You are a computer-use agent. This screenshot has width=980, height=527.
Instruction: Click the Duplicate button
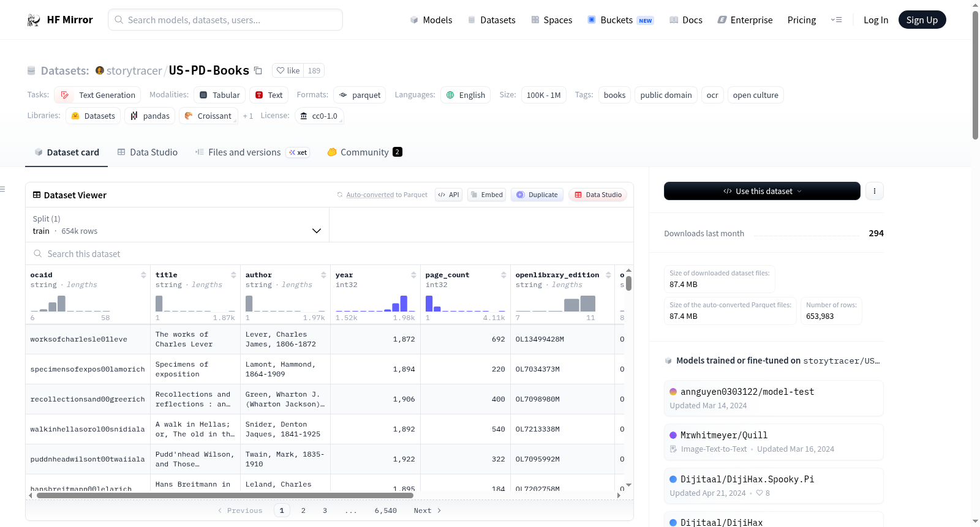coord(537,195)
